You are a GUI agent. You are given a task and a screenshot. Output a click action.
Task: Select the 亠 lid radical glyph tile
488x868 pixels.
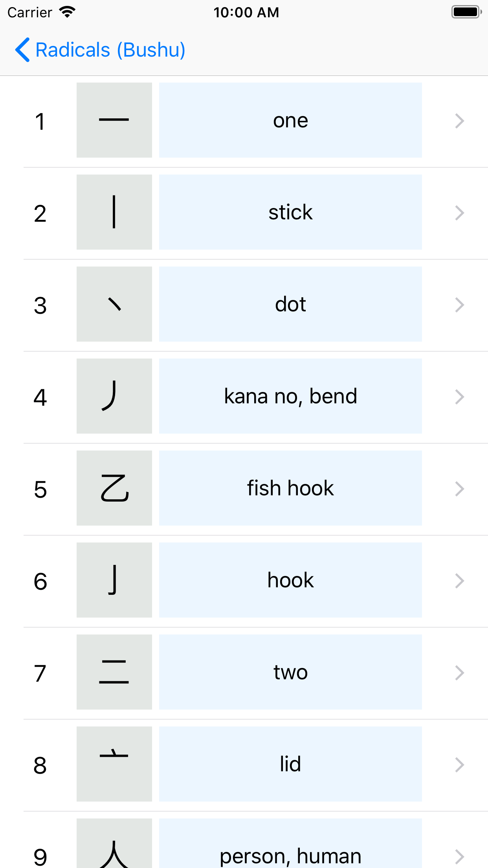pos(114,764)
